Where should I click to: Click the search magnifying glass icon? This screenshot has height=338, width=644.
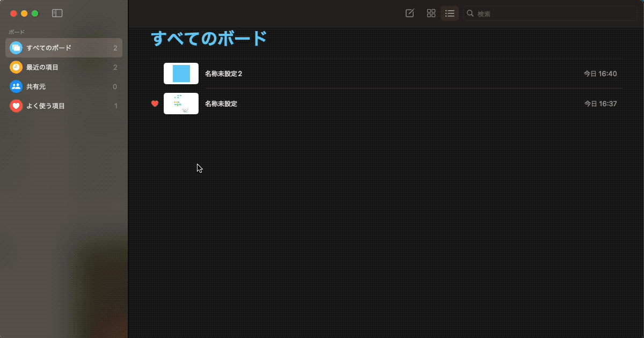[x=470, y=13]
